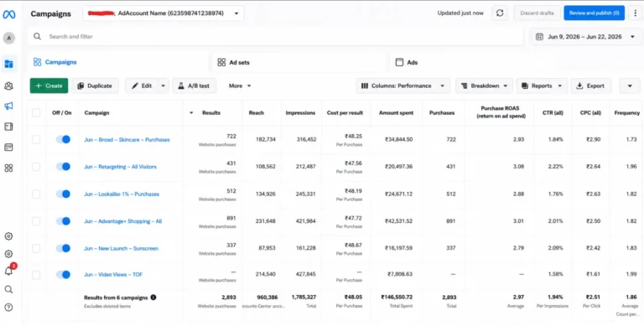Screen dimensions: 644x326
Task: Refresh data with the refresh icon
Action: point(500,13)
